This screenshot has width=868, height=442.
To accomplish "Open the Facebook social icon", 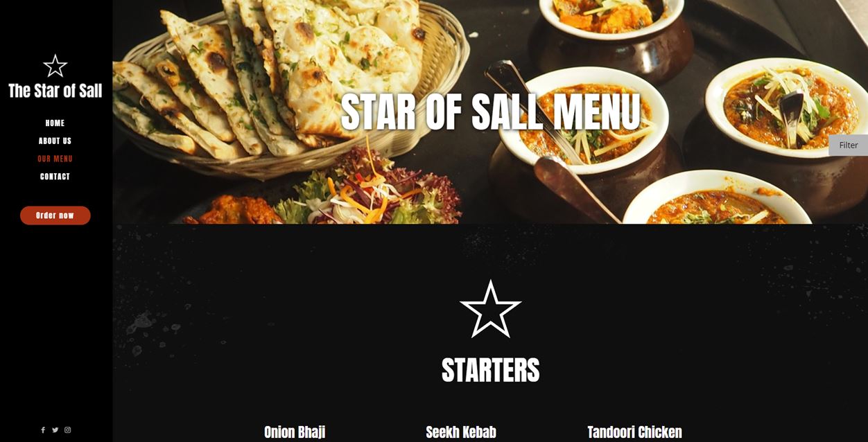I will (43, 430).
